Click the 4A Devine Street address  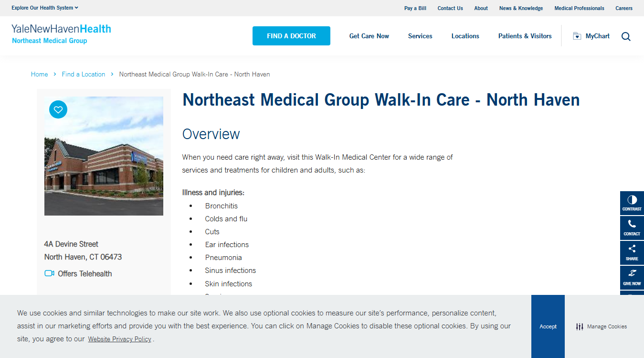(71, 244)
